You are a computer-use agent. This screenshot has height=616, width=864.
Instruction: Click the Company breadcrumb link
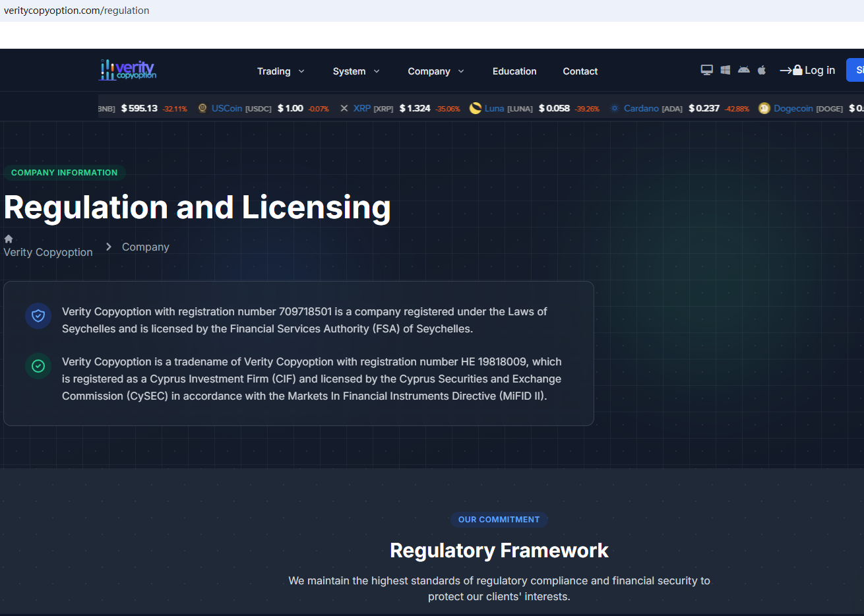(145, 247)
